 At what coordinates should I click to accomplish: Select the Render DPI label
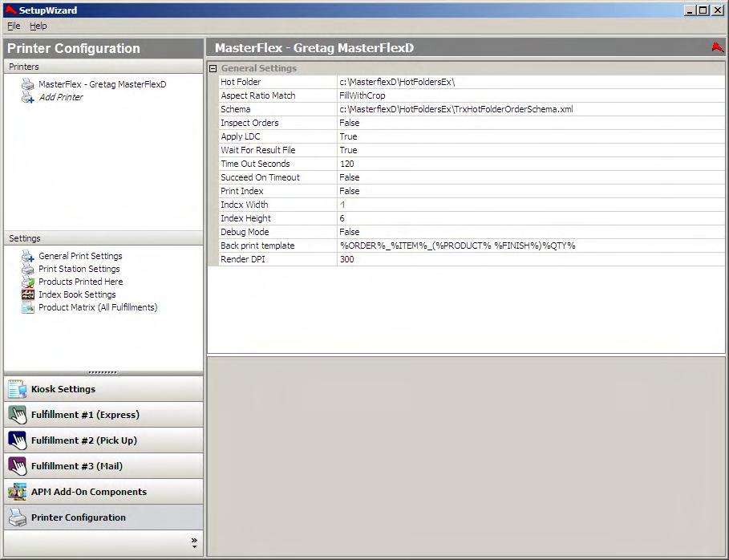pos(243,259)
